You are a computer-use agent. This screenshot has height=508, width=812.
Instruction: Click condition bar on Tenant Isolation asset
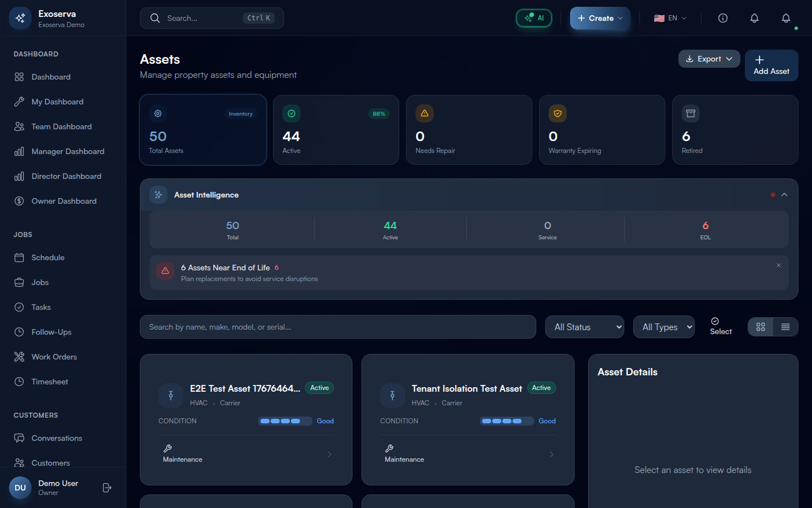506,421
